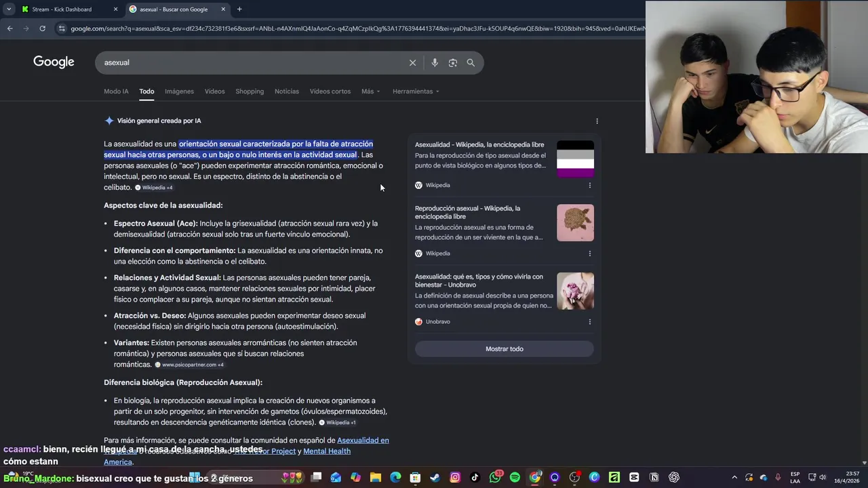Open the Mental Health America link

point(327,451)
